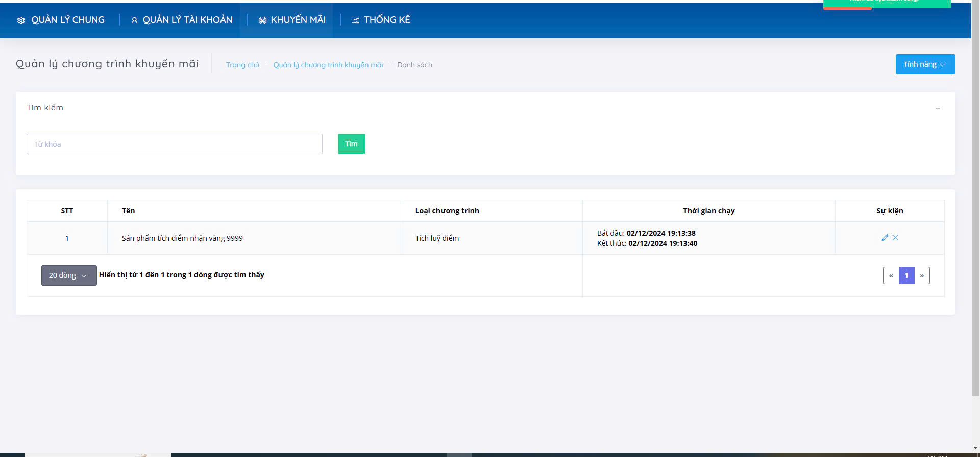Image resolution: width=980 pixels, height=457 pixels.
Task: Expand the Tính năng dropdown button
Action: pos(925,64)
